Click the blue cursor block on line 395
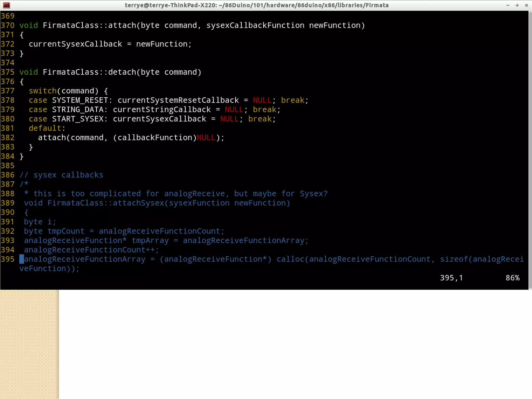 tap(22, 259)
